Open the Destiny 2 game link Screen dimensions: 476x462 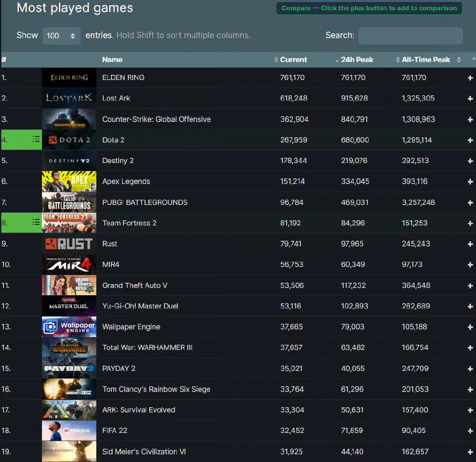(118, 160)
